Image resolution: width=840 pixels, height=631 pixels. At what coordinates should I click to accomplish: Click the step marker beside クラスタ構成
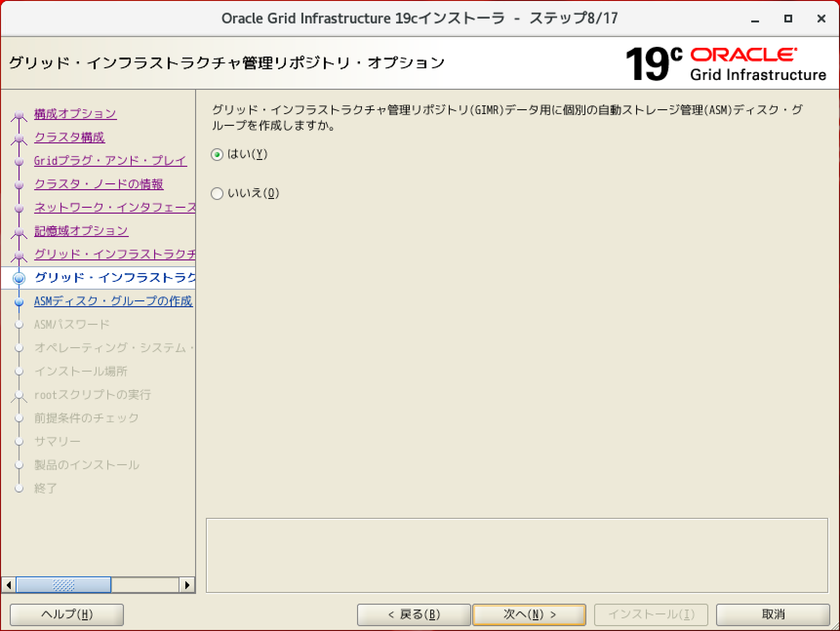point(19,139)
